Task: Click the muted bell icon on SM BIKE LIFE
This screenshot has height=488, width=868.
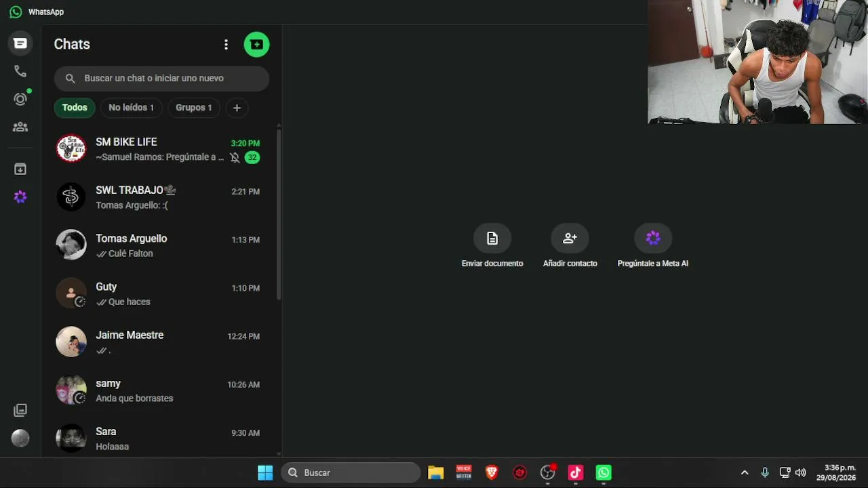Action: click(235, 157)
